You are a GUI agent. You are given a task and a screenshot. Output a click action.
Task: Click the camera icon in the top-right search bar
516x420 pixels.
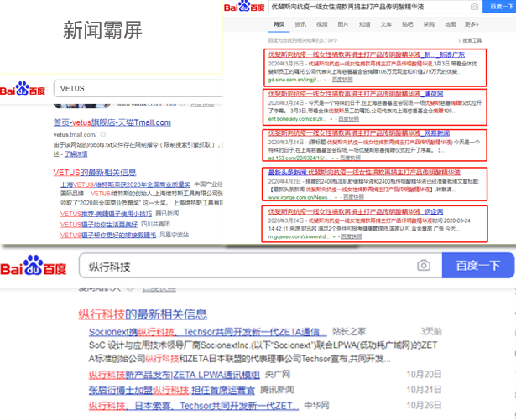pos(474,8)
